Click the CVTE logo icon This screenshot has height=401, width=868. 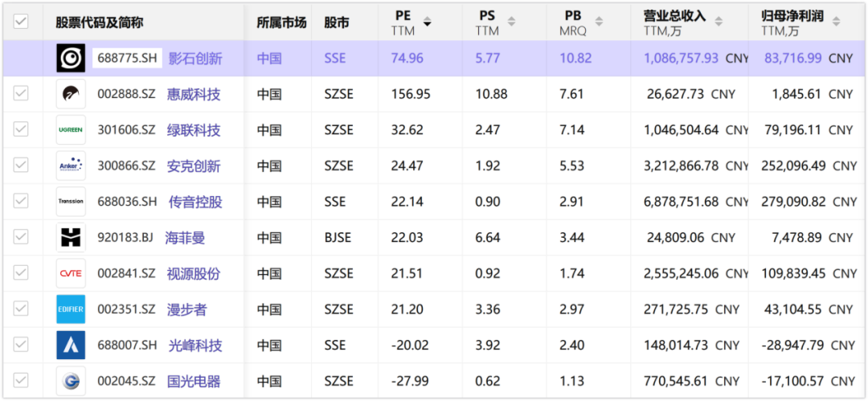(x=71, y=273)
